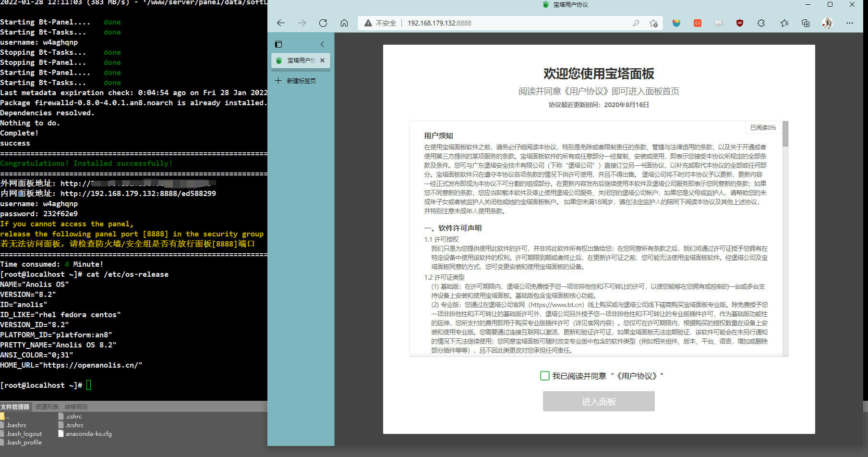Click the 一、软件许可声明 heading
The width and height of the screenshot is (868, 457).
tap(453, 228)
